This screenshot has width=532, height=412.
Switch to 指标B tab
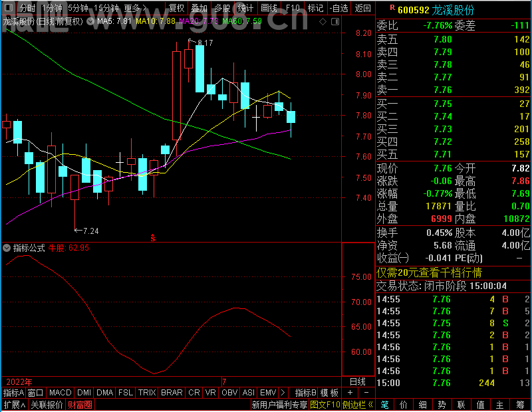(x=306, y=393)
